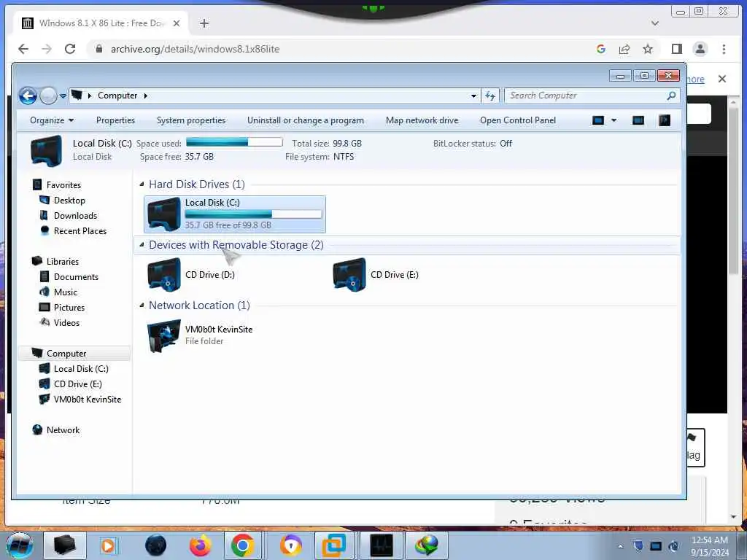Screen dimensions: 747x560
Task: Close the WIndows 8.1 X 86 Lite tab
Action: point(177,23)
